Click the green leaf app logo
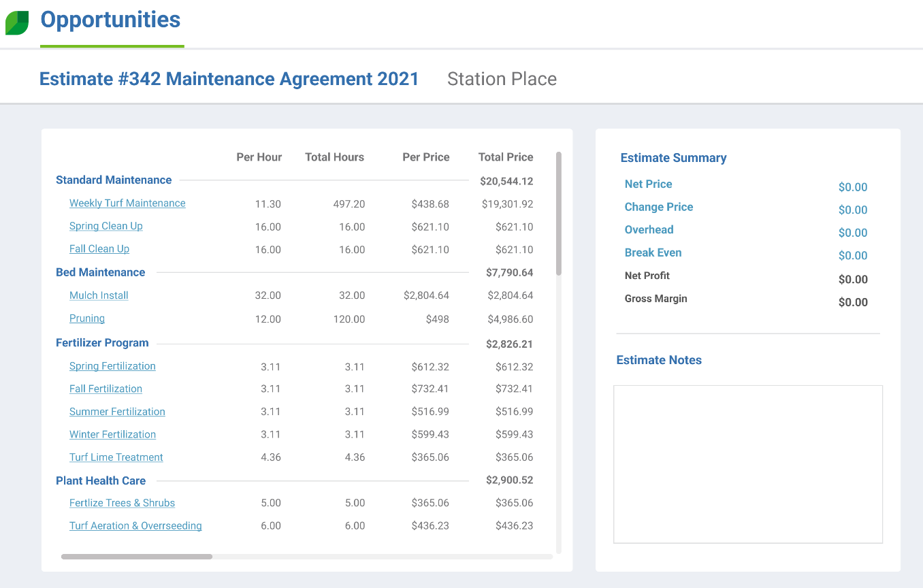 (x=17, y=23)
